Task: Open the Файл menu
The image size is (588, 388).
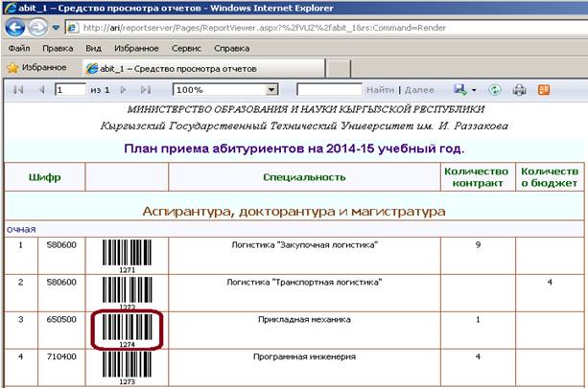Action: [19, 48]
